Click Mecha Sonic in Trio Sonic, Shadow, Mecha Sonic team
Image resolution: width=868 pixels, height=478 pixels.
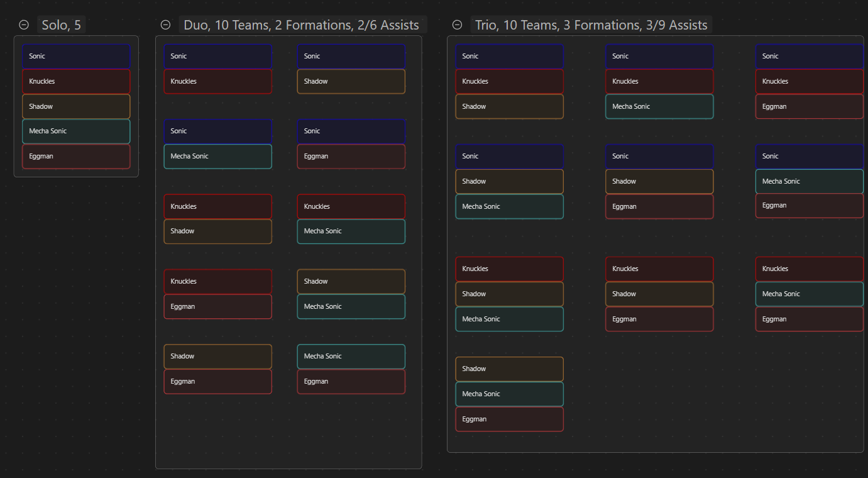pos(510,207)
